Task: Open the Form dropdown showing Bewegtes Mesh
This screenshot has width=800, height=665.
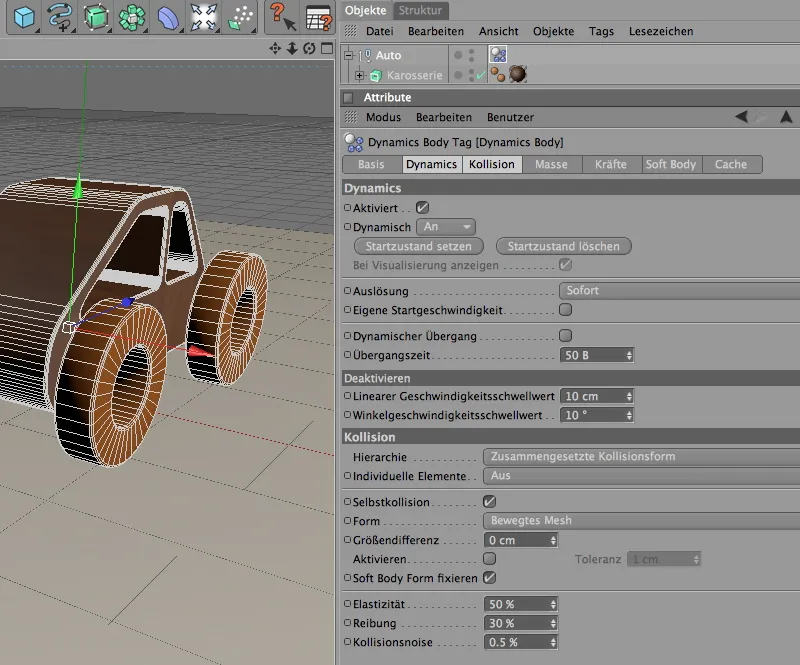Action: tap(640, 521)
